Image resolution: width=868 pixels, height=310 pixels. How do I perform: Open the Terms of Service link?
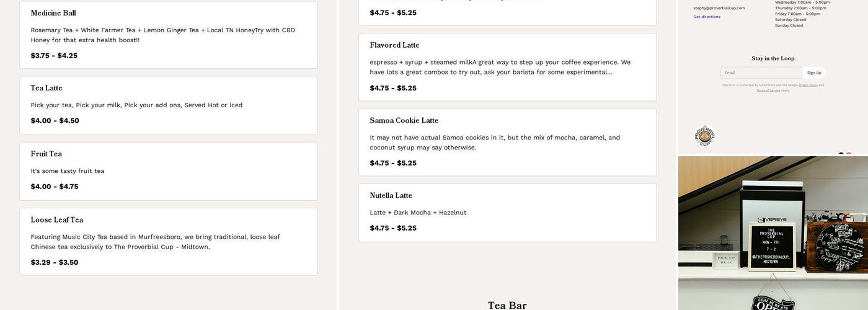pos(768,91)
